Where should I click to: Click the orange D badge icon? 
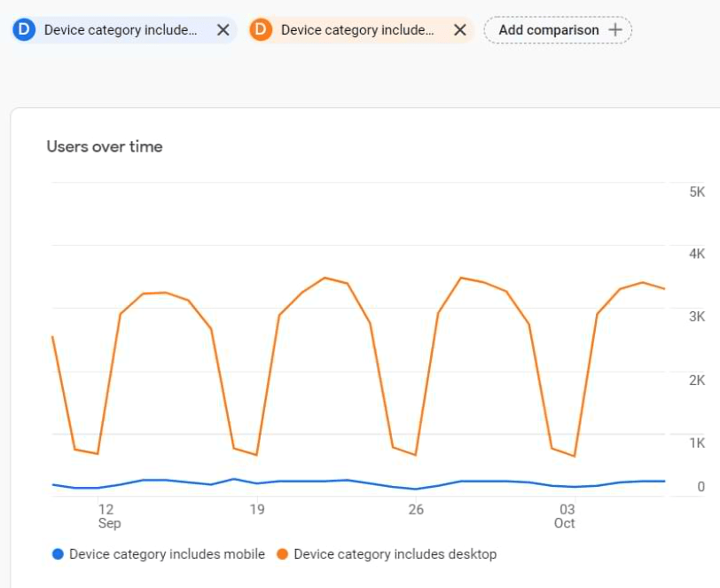pyautogui.click(x=261, y=30)
